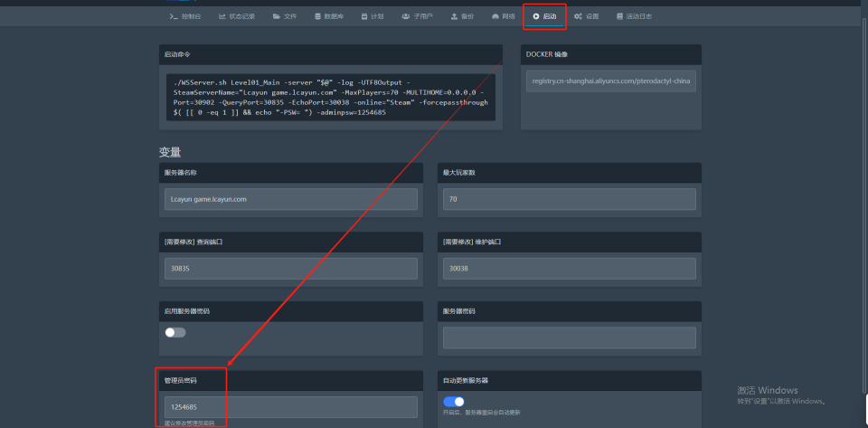Click the empty 服务器密码 input field
Image resolution: width=868 pixels, height=428 pixels.
tap(569, 338)
